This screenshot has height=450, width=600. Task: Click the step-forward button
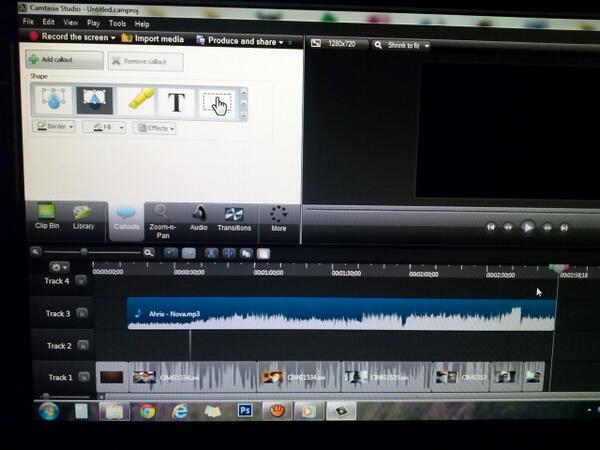547,228
